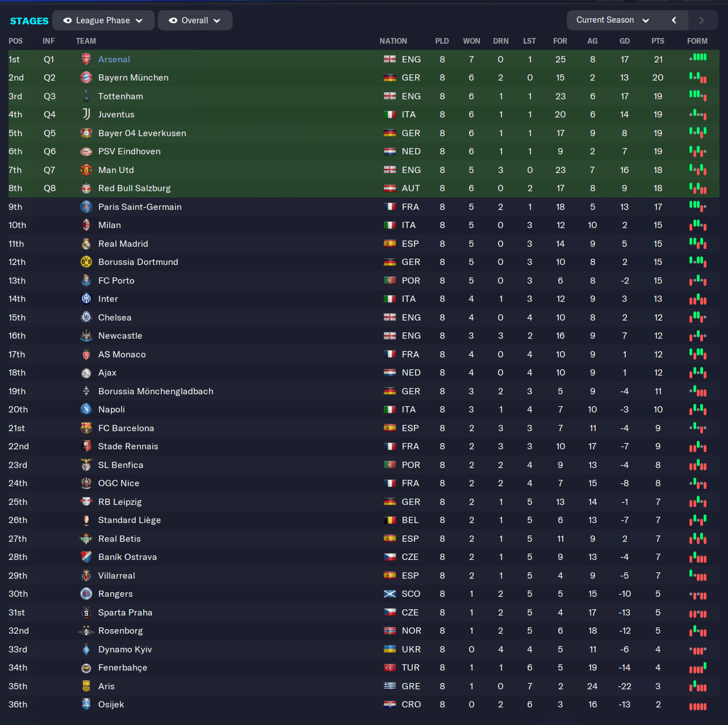Open the League Phase dropdown

(x=103, y=20)
